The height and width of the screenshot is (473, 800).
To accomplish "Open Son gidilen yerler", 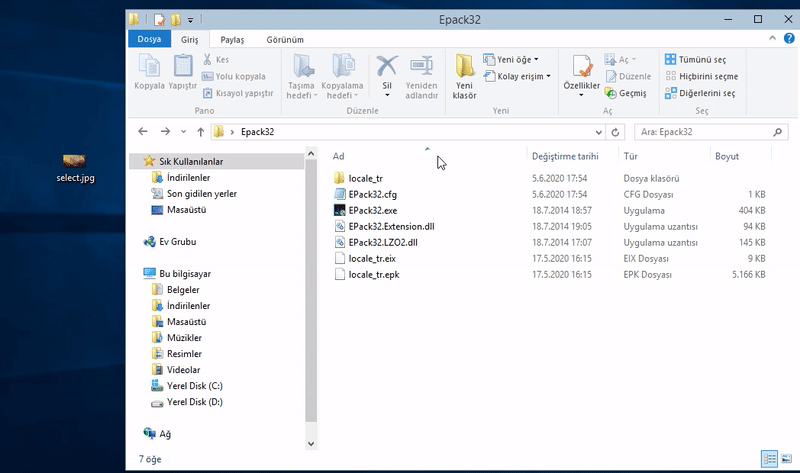I will [x=202, y=193].
